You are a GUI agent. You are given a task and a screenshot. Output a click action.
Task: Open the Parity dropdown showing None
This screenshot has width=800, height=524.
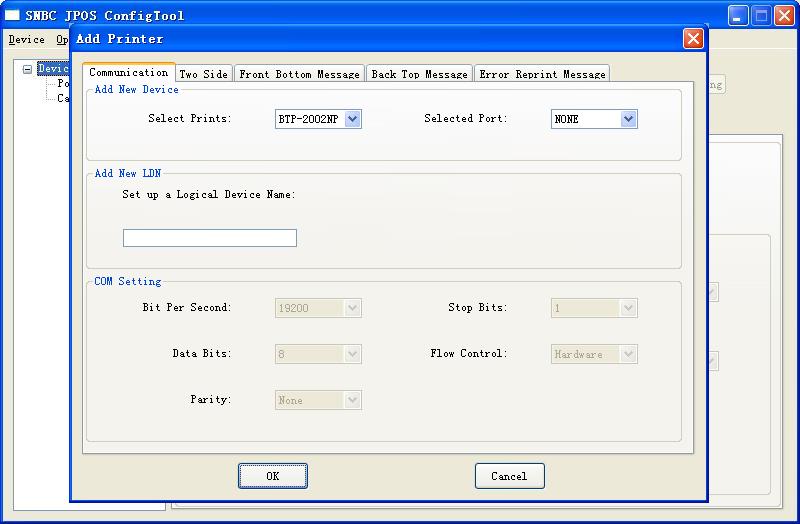[318, 400]
